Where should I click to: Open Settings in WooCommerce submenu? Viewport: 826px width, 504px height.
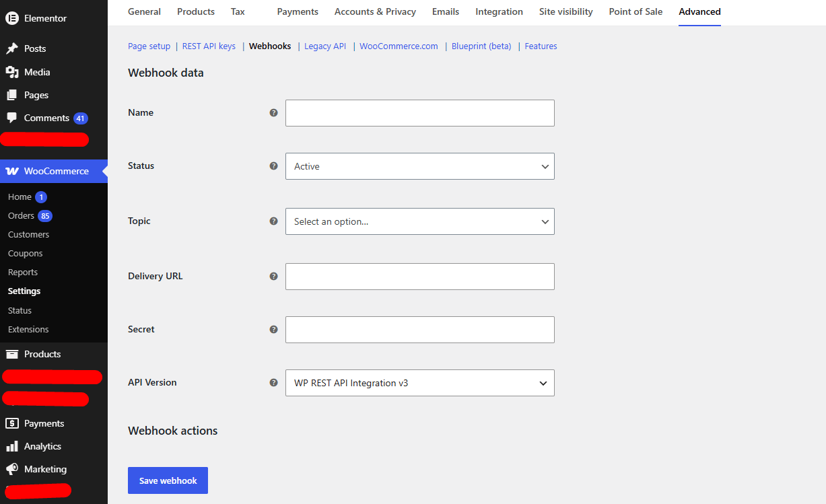[24, 291]
